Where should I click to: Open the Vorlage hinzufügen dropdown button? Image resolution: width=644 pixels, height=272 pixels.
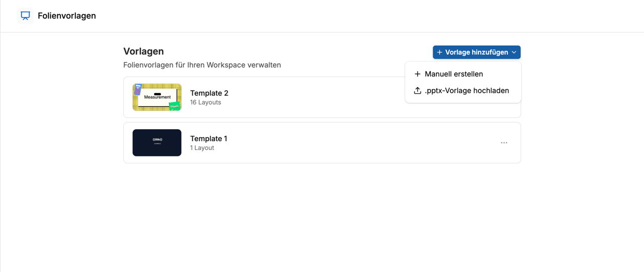click(476, 52)
